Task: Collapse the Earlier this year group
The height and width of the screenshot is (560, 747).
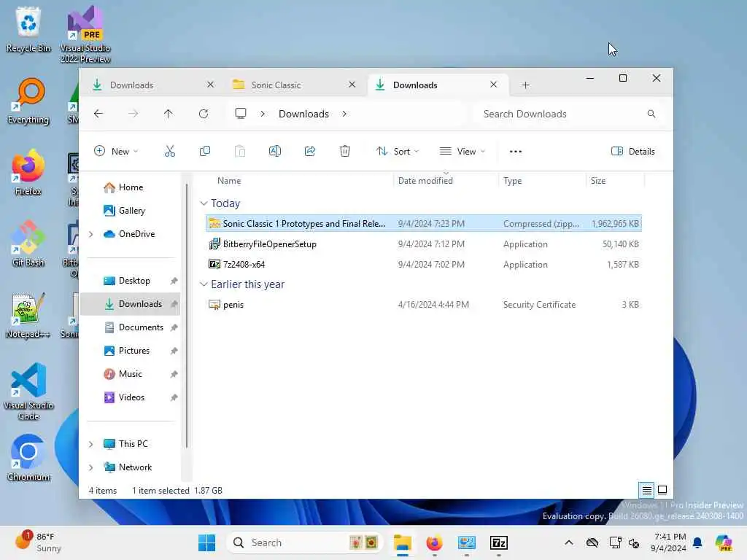Action: point(204,284)
